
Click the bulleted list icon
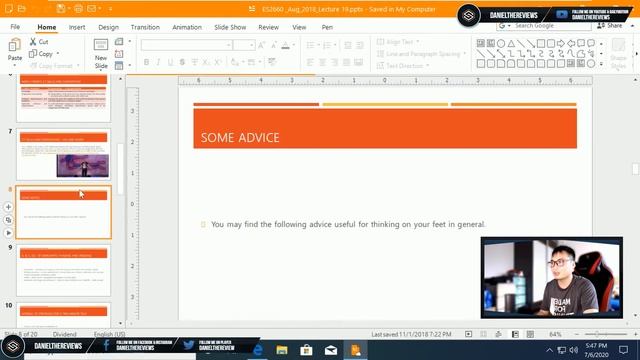point(311,45)
